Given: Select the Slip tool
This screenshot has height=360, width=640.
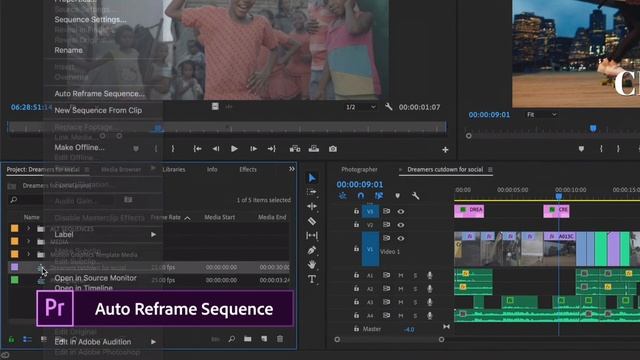Looking at the screenshot, I should click(312, 236).
